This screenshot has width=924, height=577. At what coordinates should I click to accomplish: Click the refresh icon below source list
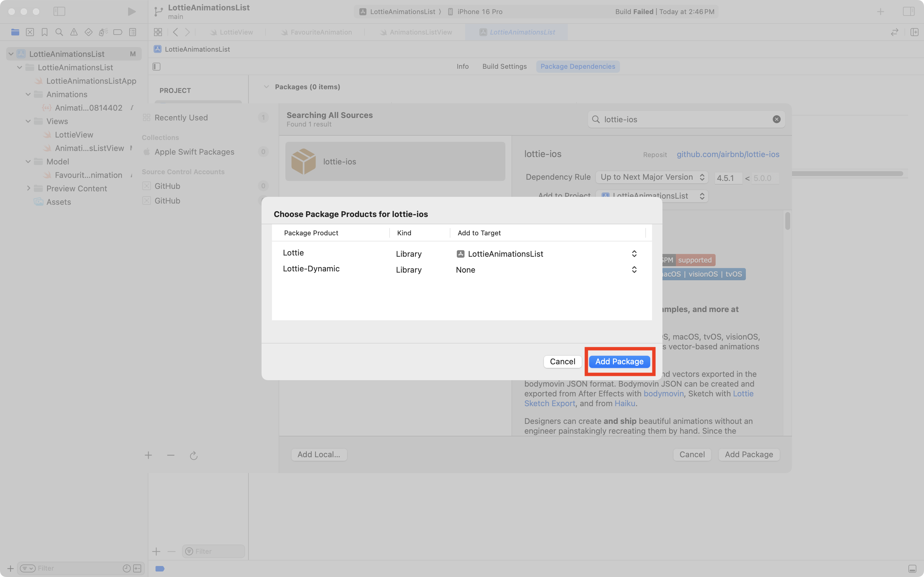(x=193, y=455)
